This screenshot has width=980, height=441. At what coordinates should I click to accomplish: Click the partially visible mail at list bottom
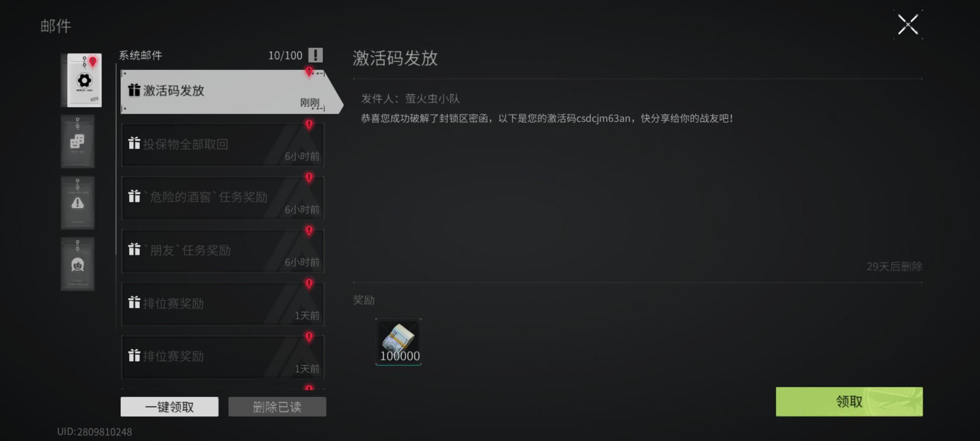pos(223,387)
